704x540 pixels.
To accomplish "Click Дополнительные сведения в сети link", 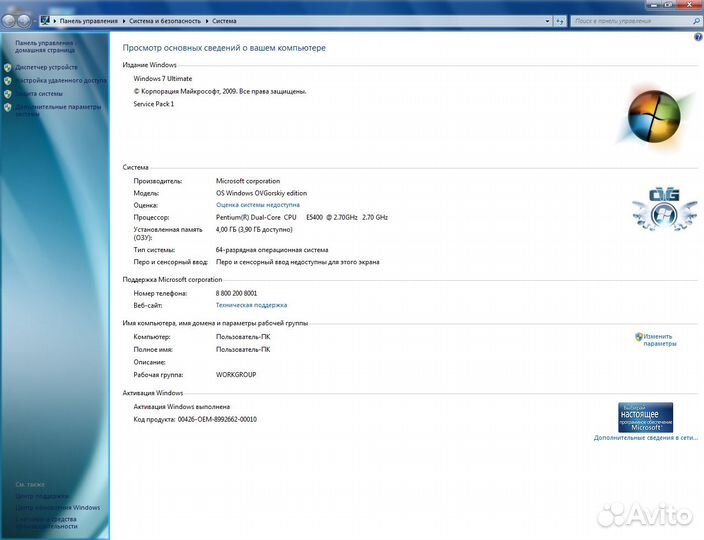I will [644, 438].
